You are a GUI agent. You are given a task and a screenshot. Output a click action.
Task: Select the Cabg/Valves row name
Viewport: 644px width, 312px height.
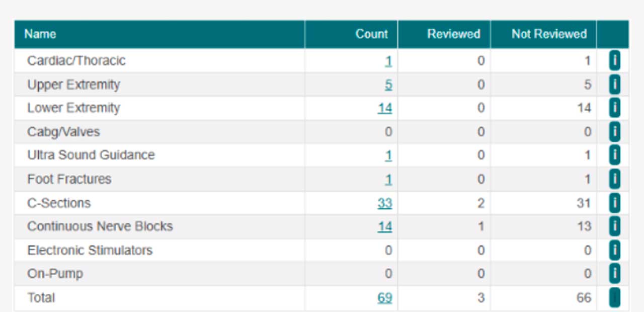(x=63, y=132)
